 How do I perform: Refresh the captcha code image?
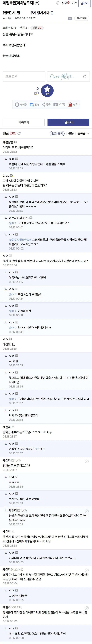point(85,77)
